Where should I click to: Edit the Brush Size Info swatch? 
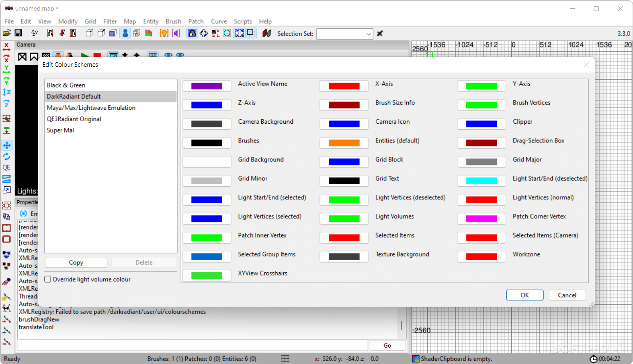(344, 105)
